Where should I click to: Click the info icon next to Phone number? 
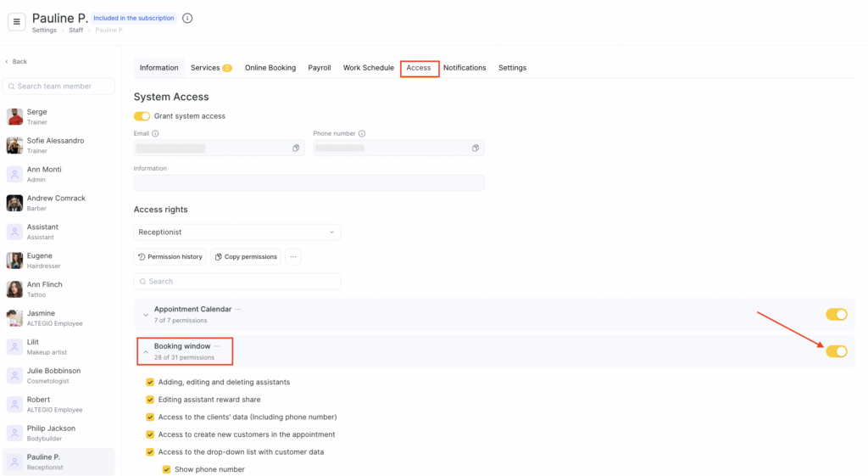coord(362,133)
